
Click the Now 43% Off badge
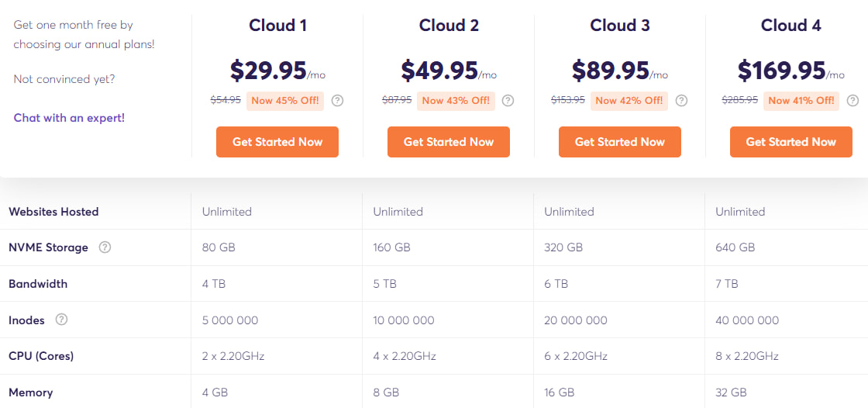coord(456,101)
